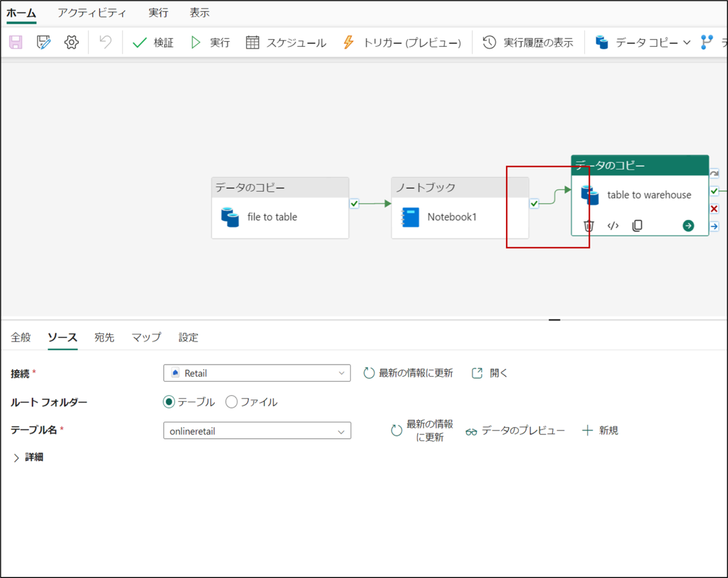Click the save-as icon with pencil
Screen dimensions: 728x578
(x=44, y=42)
